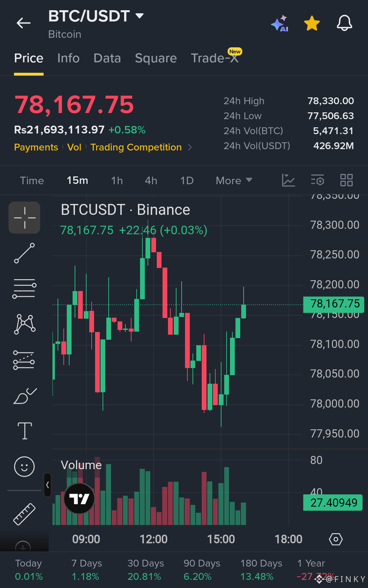The image size is (368, 588).
Task: Click the Rs21,693,113.97 converted price
Action: [59, 130]
